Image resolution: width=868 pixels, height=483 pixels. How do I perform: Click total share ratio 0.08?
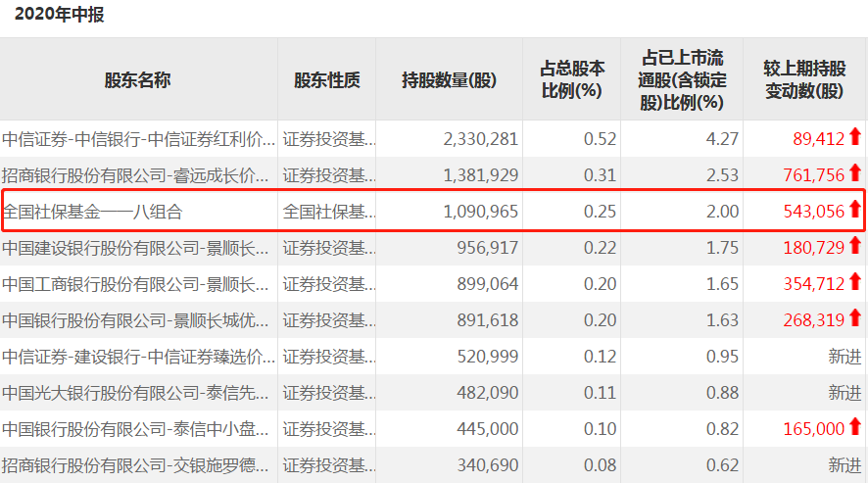click(601, 465)
